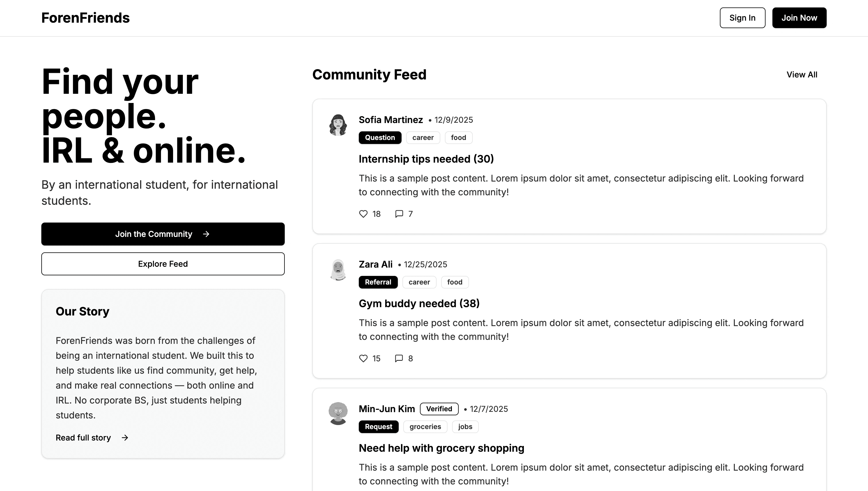
Task: Click Join the Community button
Action: 163,234
